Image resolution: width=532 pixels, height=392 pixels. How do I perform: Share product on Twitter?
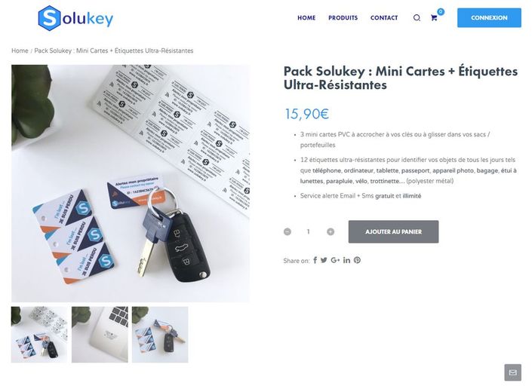(324, 260)
